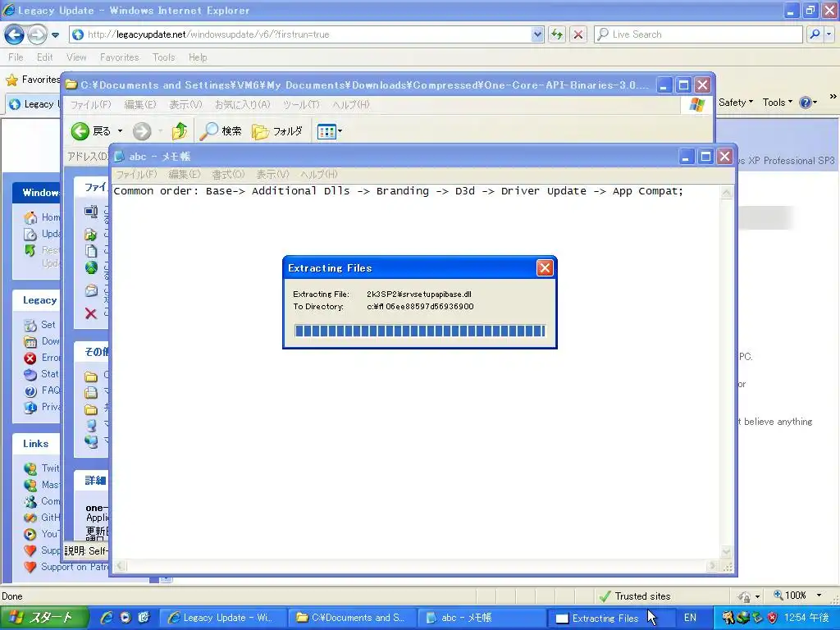This screenshot has width=840, height=630.
Task: Click the red X delete icon in Explorer tasks
Action: [x=91, y=313]
